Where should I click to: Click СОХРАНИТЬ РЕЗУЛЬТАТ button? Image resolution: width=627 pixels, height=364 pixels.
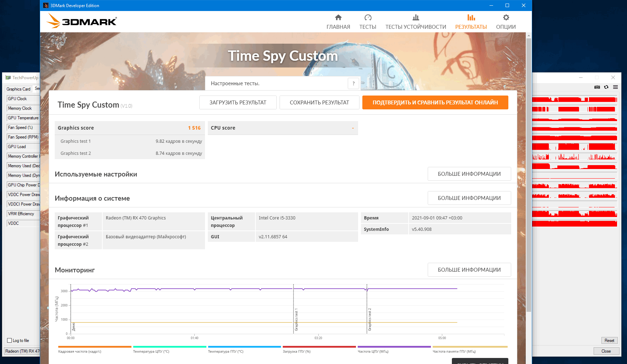click(x=319, y=102)
